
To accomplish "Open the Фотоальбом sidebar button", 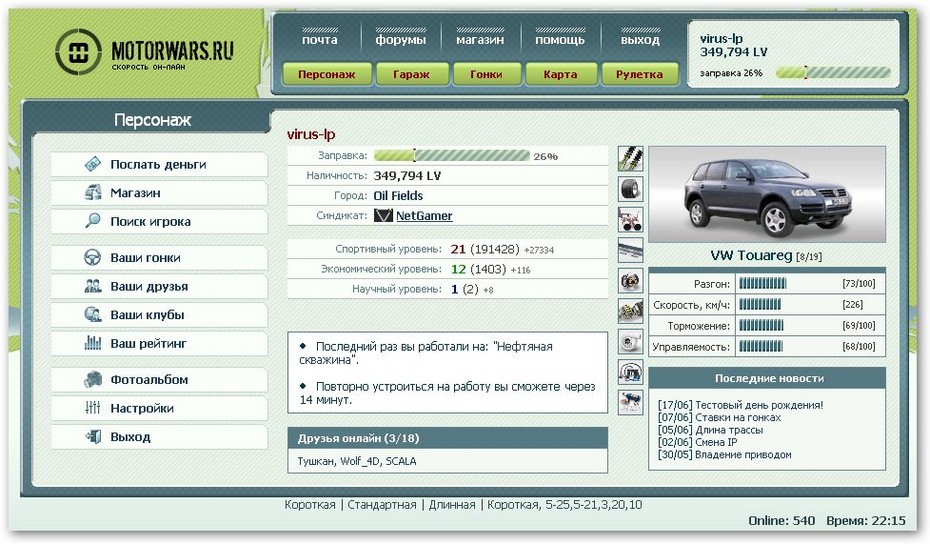I will [159, 380].
